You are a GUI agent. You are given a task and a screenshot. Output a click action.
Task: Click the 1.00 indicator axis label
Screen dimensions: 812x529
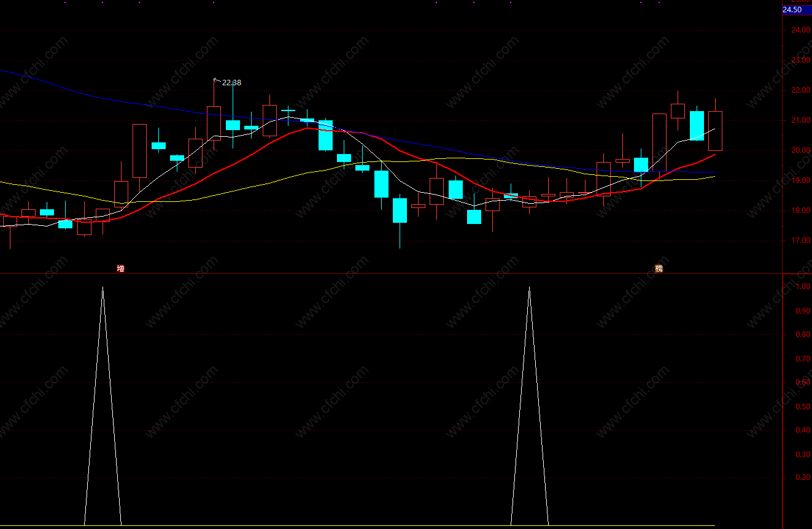click(802, 287)
